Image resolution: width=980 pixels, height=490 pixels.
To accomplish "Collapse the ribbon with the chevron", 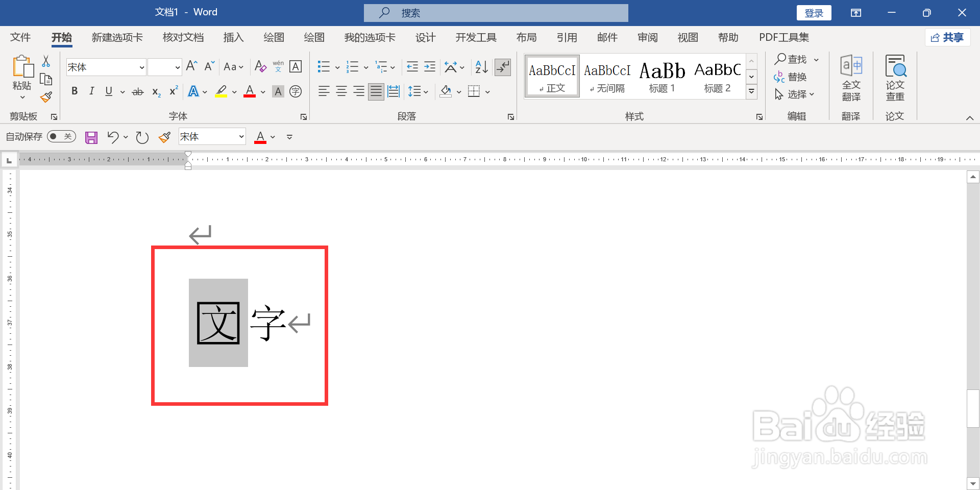I will coord(969,118).
